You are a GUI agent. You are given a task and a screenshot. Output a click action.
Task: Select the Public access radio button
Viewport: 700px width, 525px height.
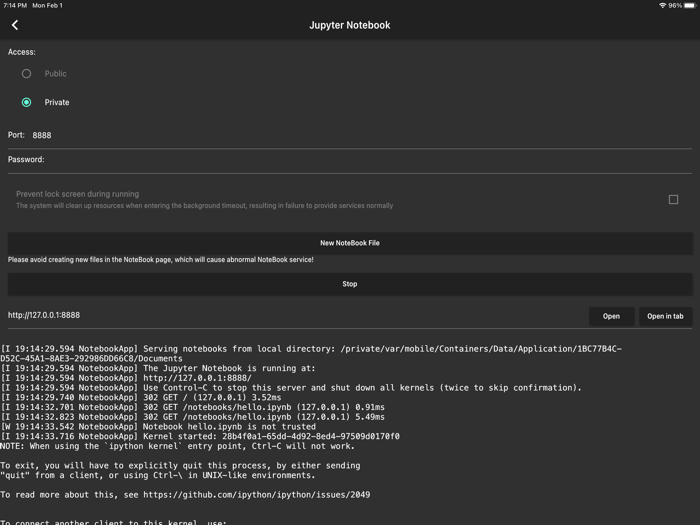[26, 74]
